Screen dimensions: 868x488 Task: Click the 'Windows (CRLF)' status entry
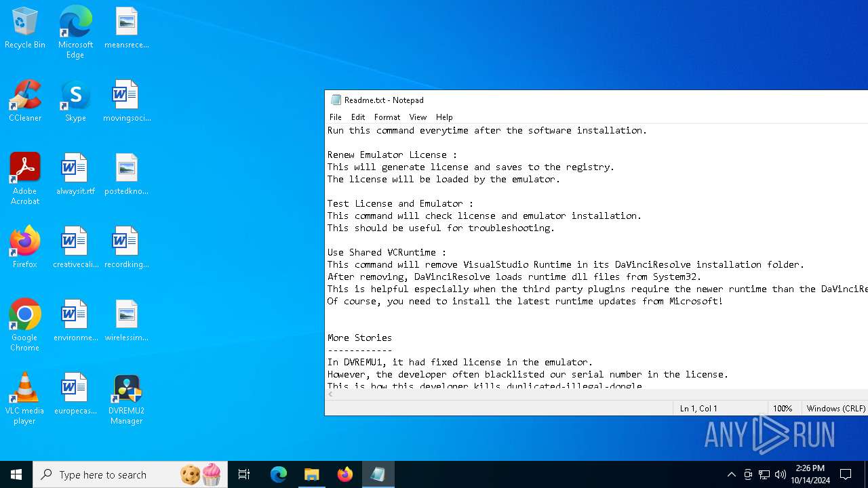click(836, 409)
